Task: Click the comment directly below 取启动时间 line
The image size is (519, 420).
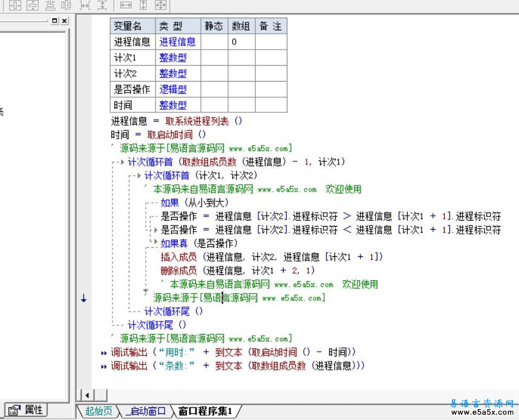Action: click(201, 148)
